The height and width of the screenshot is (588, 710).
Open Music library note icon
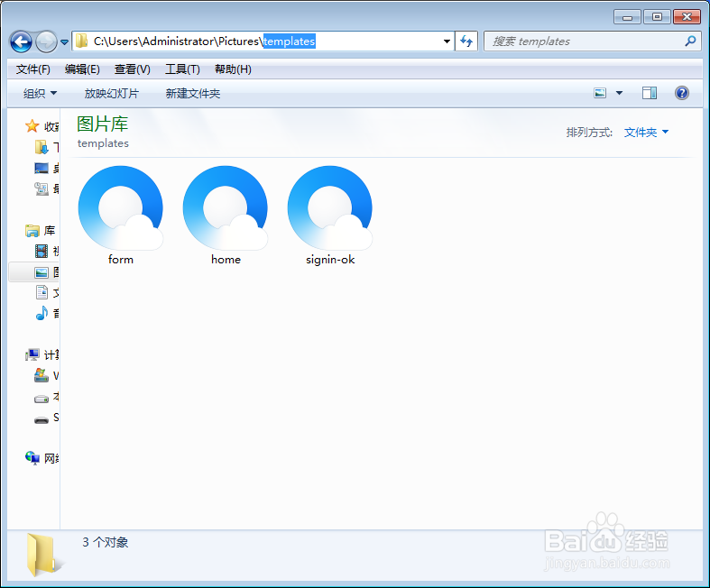pyautogui.click(x=41, y=313)
